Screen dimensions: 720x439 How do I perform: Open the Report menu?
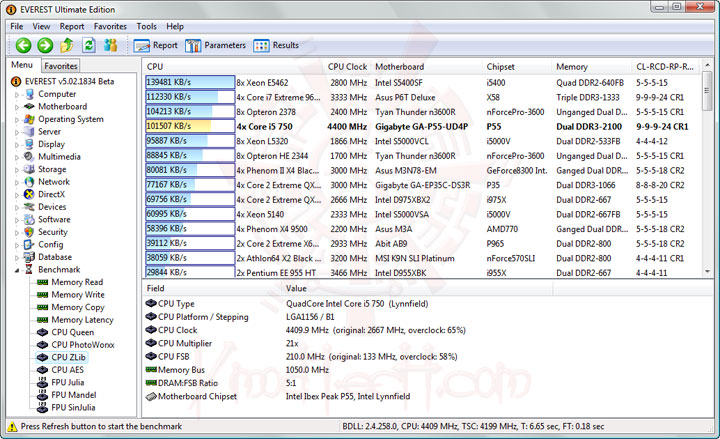click(72, 27)
